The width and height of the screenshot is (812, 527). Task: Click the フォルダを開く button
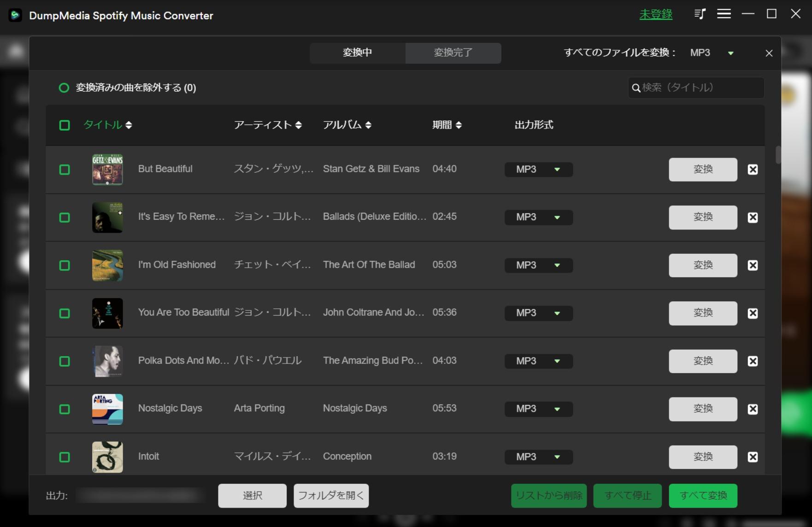click(x=331, y=496)
